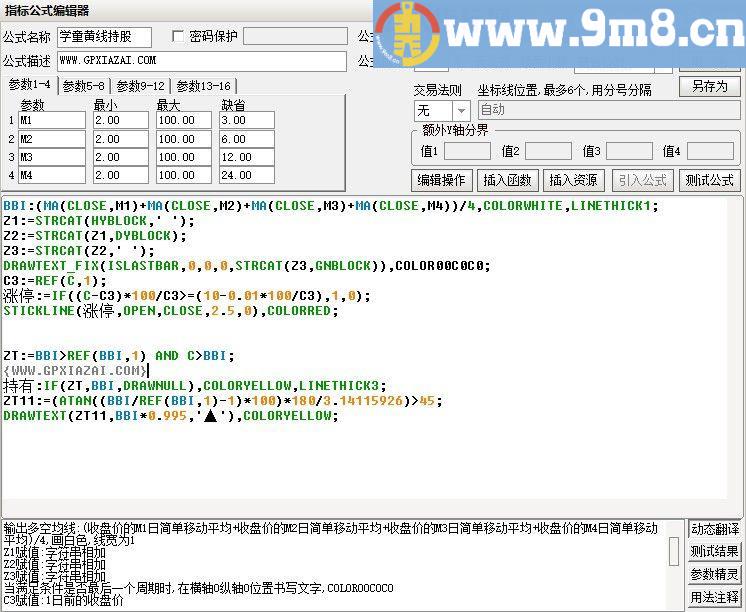The image size is (746, 612).
Task: Click the password field beside 密码保护
Action: tap(295, 36)
